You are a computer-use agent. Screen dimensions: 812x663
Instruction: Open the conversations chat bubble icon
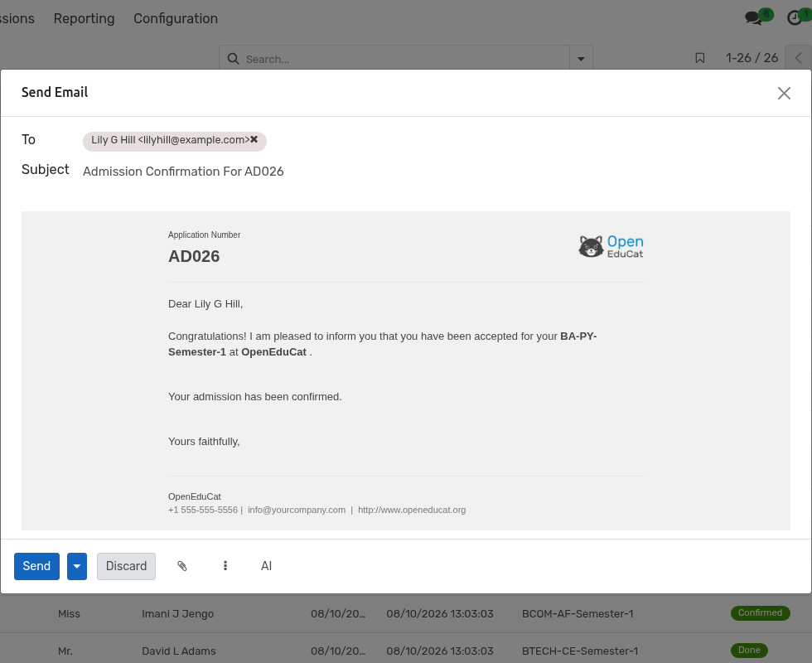[x=753, y=18]
